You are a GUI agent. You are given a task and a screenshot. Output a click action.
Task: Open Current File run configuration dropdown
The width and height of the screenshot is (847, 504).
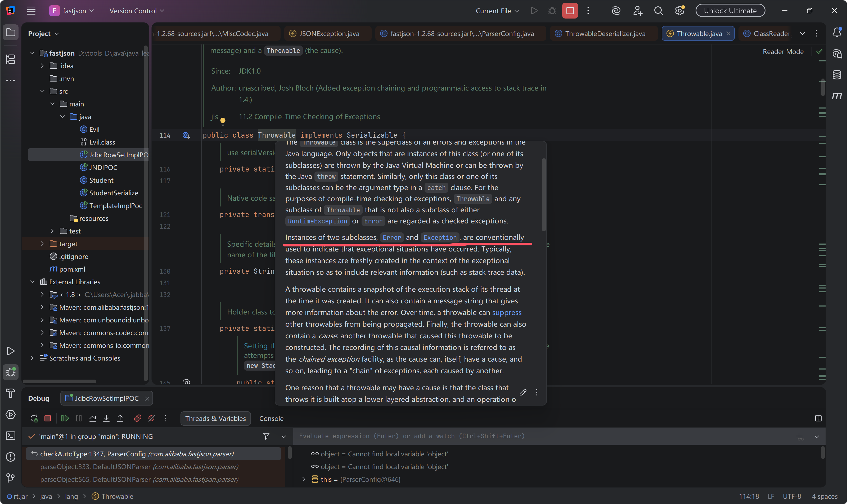pos(497,11)
